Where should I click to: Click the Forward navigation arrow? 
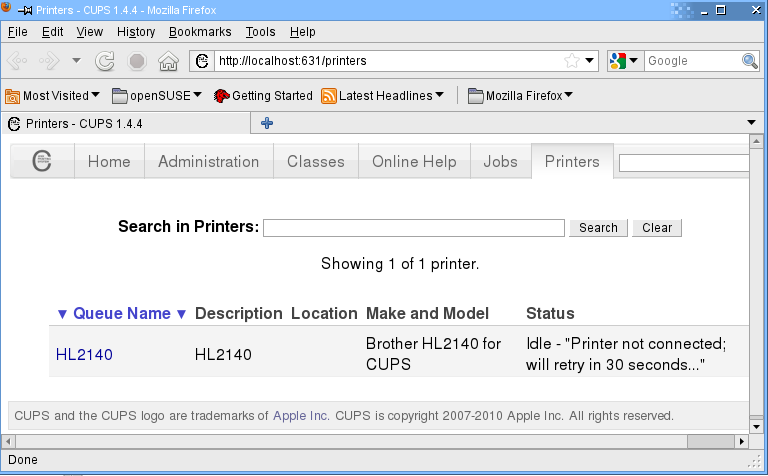(x=49, y=61)
